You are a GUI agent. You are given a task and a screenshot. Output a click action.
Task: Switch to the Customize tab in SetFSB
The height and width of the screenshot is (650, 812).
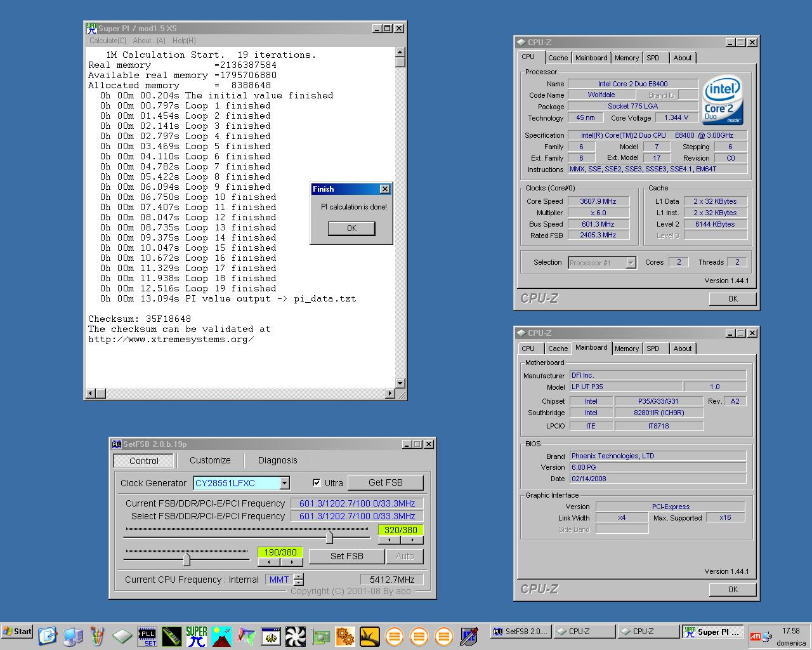pyautogui.click(x=210, y=460)
